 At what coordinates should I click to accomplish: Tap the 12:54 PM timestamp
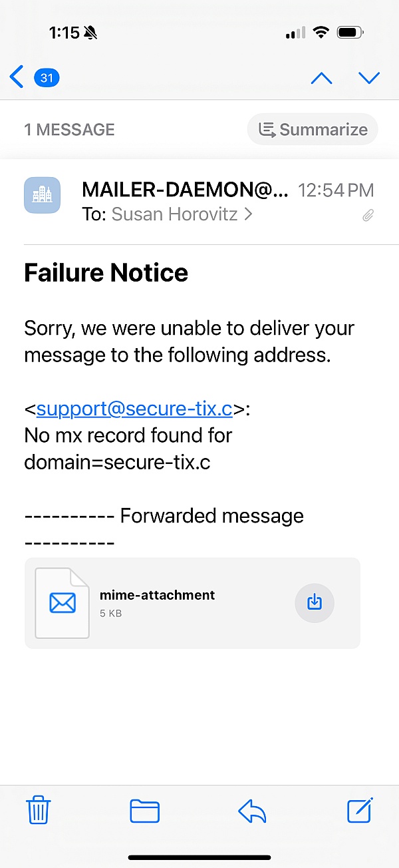[336, 190]
